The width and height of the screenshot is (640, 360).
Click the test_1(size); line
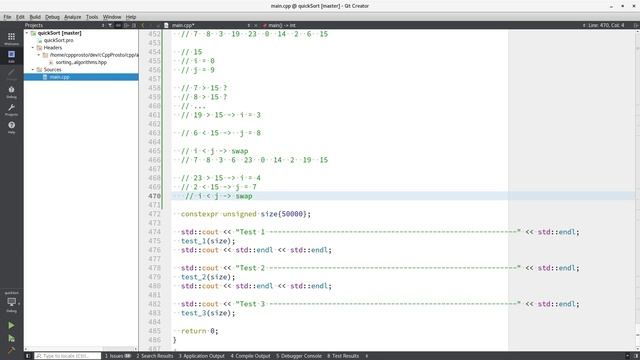tap(208, 241)
